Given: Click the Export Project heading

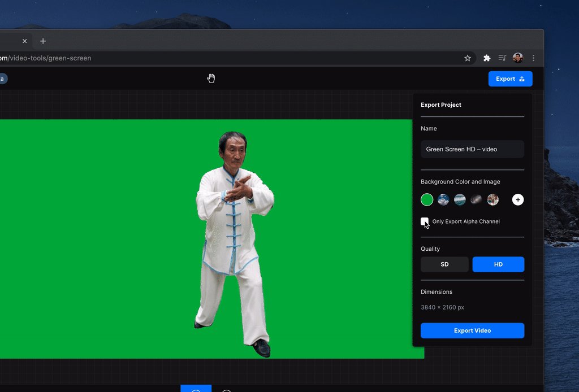Looking at the screenshot, I should tap(441, 104).
